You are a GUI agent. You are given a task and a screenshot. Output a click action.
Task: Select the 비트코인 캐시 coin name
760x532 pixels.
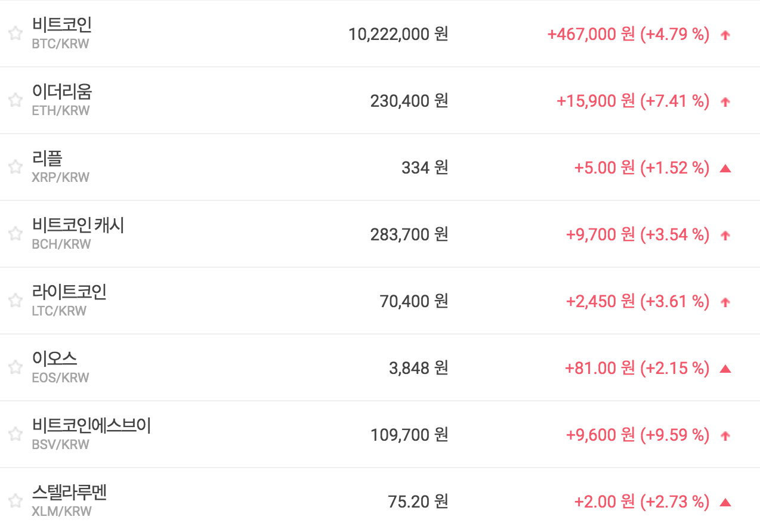pyautogui.click(x=78, y=225)
